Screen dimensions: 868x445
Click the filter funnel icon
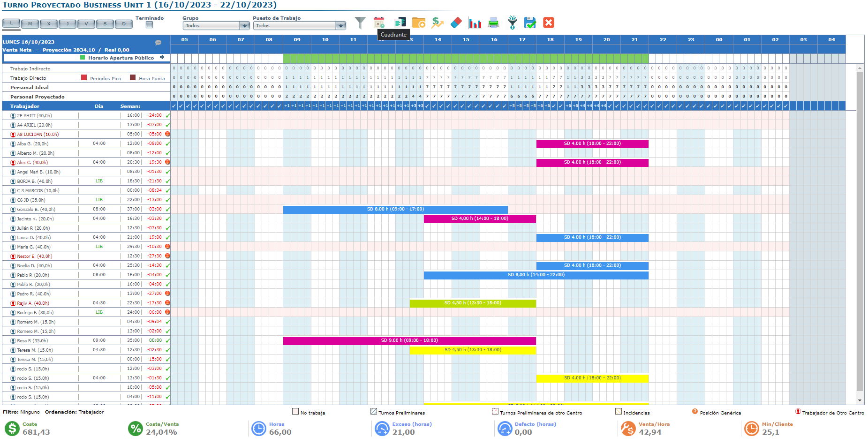[x=360, y=23]
